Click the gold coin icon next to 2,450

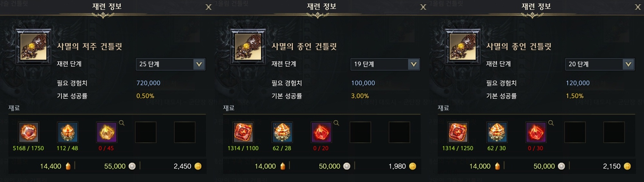[198, 166]
